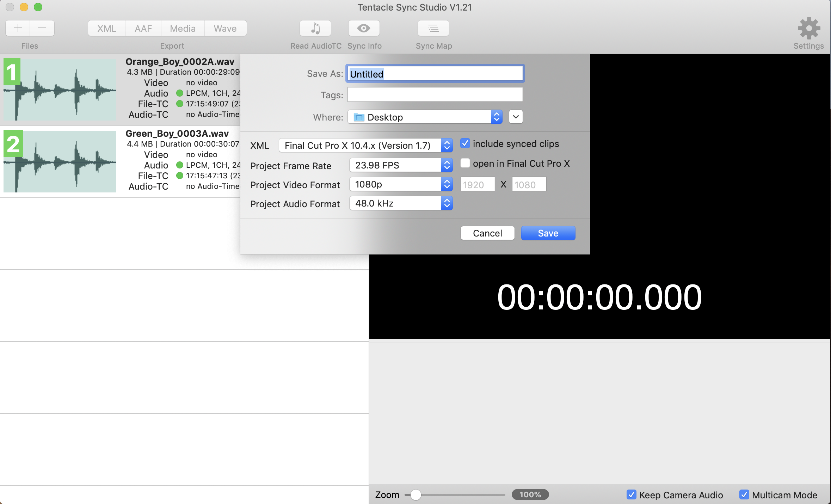This screenshot has height=504, width=831.
Task: Select the Wave export tab
Action: click(225, 28)
